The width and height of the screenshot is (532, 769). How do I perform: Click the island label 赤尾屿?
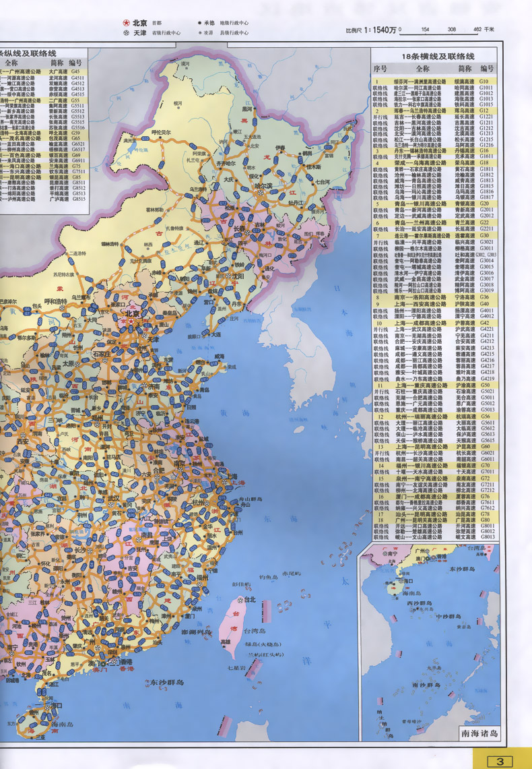[291, 574]
